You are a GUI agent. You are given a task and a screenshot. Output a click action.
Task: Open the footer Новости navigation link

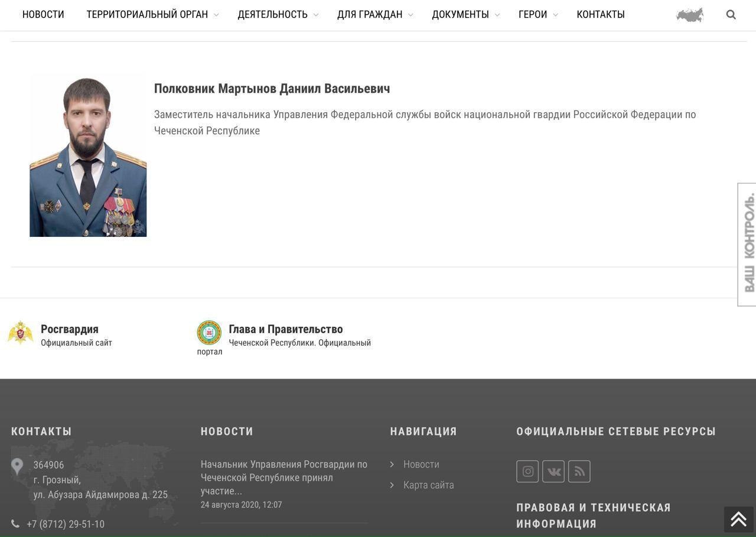point(421,464)
